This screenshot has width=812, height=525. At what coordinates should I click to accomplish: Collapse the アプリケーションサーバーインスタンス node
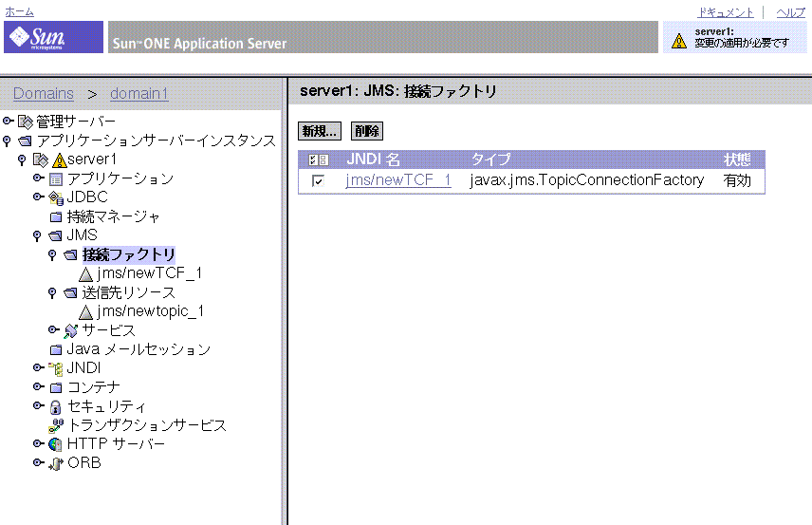coord(7,141)
